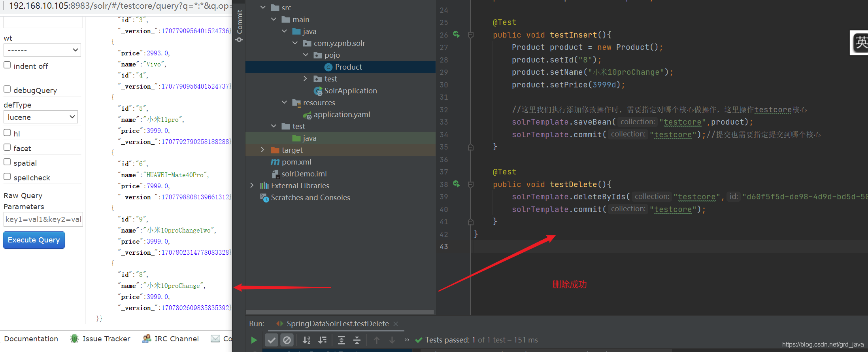Toggle show passed tests checkmark icon
Screen dimensions: 868x352
(x=271, y=340)
